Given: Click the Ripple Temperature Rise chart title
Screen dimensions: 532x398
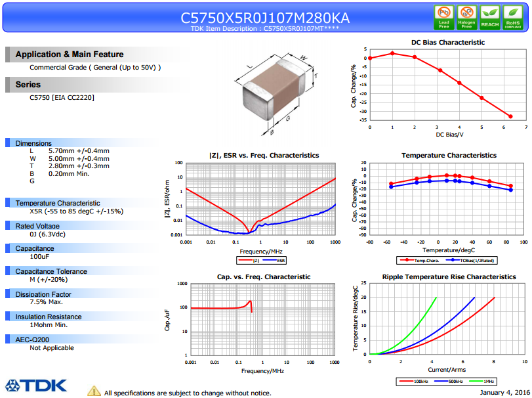Looking at the screenshot, I should tap(449, 276).
